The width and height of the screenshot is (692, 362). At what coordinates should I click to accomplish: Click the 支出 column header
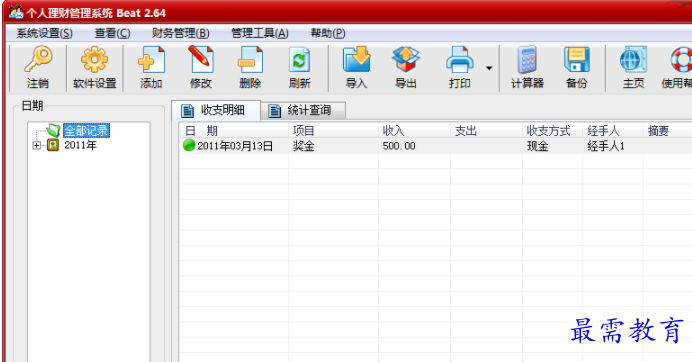(x=486, y=131)
